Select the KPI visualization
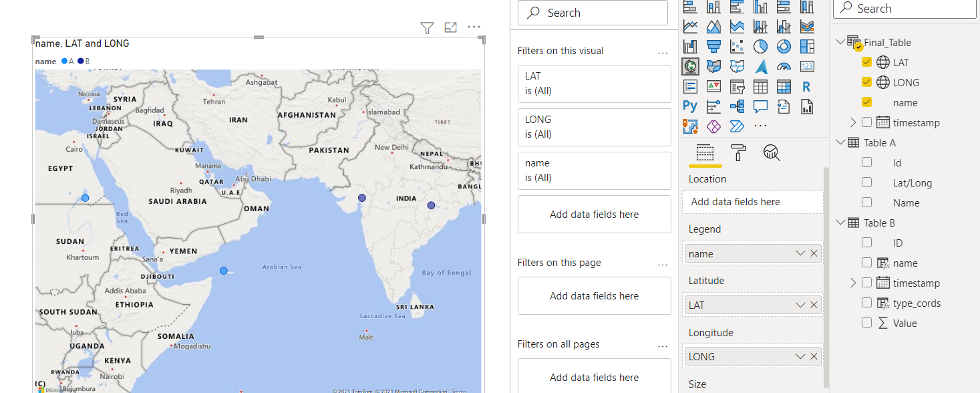The image size is (980, 393). coord(713,86)
